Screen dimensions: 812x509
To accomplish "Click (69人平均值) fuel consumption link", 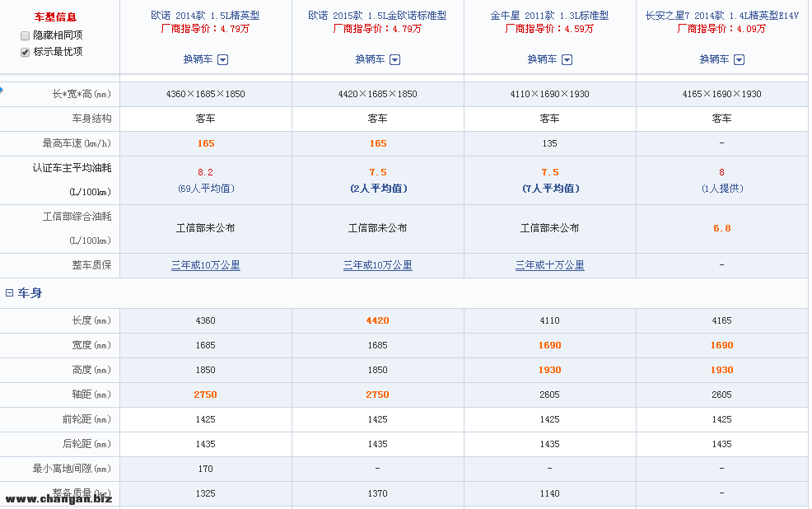I will [206, 189].
